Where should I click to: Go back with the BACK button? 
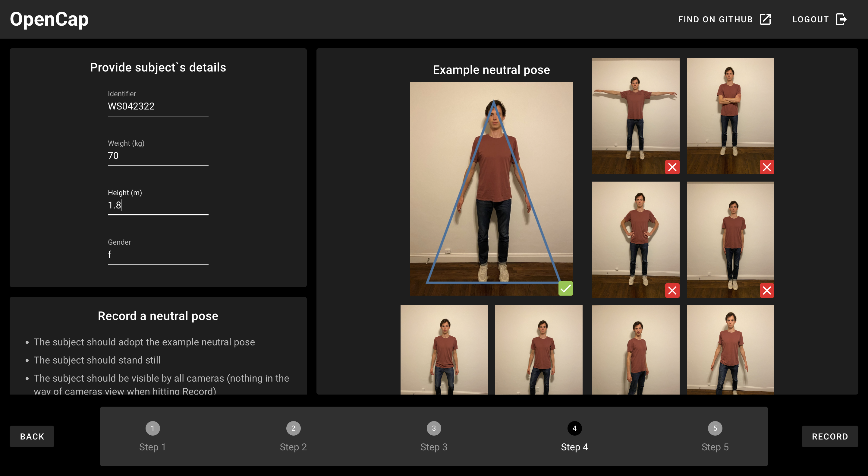pos(32,436)
